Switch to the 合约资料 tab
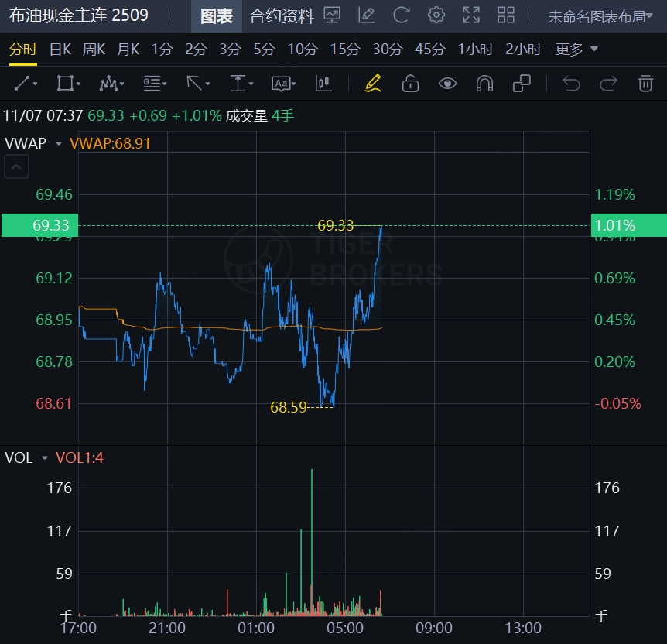 (x=282, y=15)
